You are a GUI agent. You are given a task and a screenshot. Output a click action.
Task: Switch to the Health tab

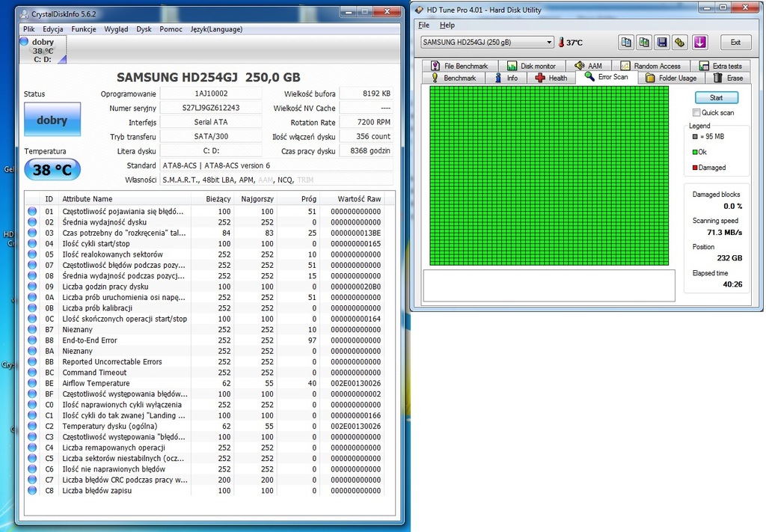point(551,78)
